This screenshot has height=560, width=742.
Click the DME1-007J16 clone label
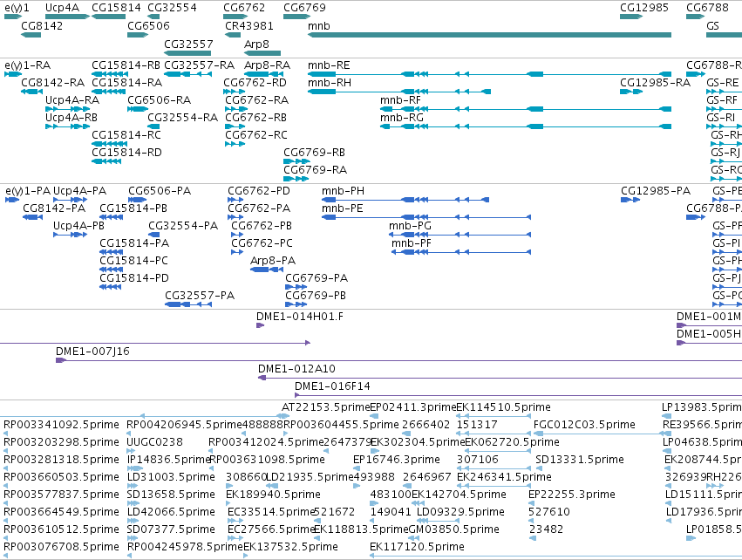pyautogui.click(x=92, y=352)
